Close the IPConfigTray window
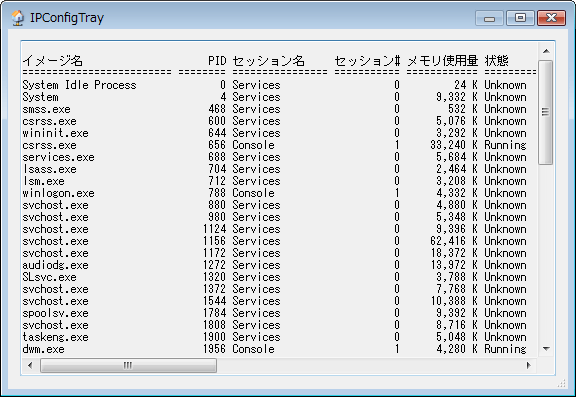 (551, 18)
